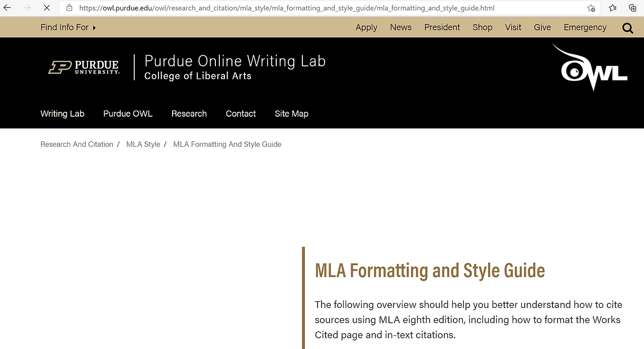The height and width of the screenshot is (349, 644).
Task: Click College of Liberal Arts text
Action: (x=198, y=76)
